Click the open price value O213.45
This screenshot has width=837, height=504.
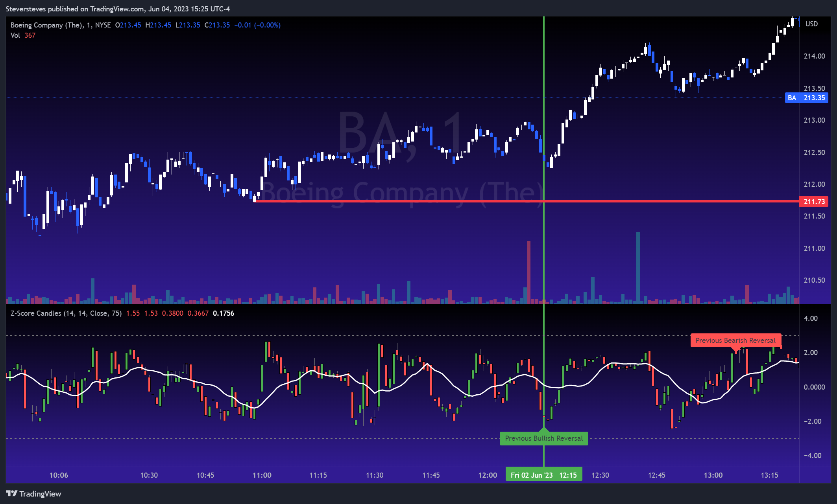(x=128, y=25)
